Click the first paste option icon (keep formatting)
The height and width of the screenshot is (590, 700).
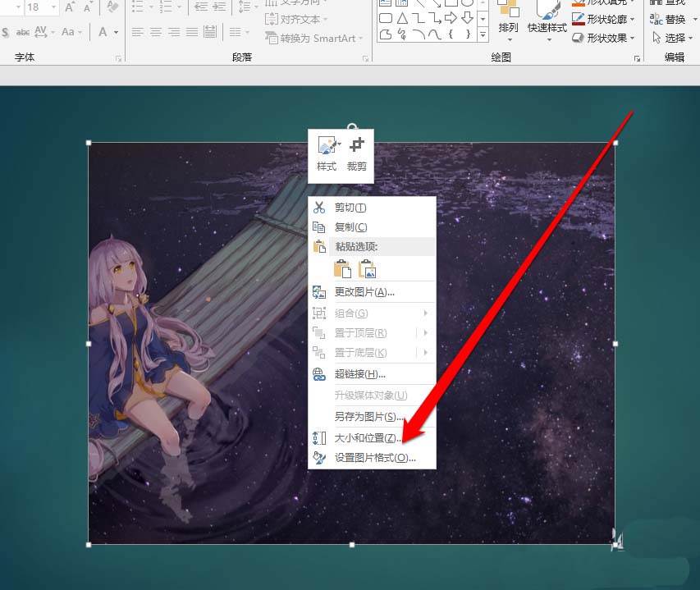[x=342, y=269]
